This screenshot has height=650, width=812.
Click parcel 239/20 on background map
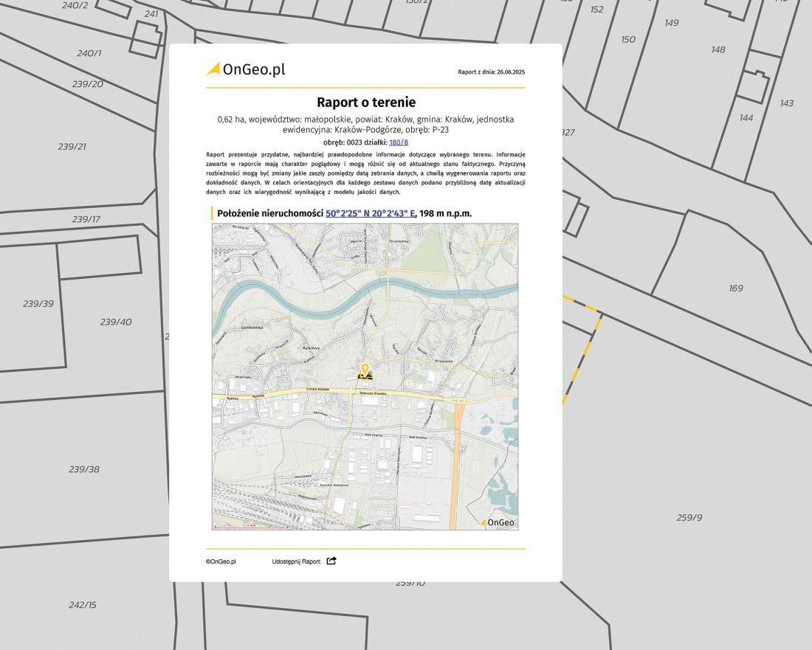coord(88,84)
